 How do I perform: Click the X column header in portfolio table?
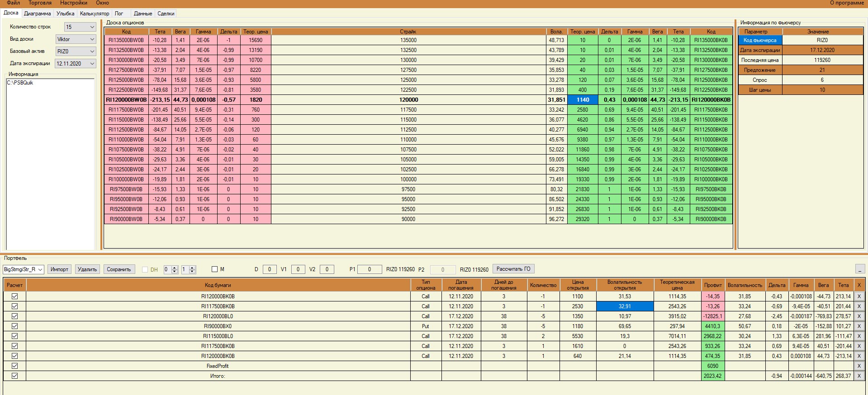pos(859,285)
